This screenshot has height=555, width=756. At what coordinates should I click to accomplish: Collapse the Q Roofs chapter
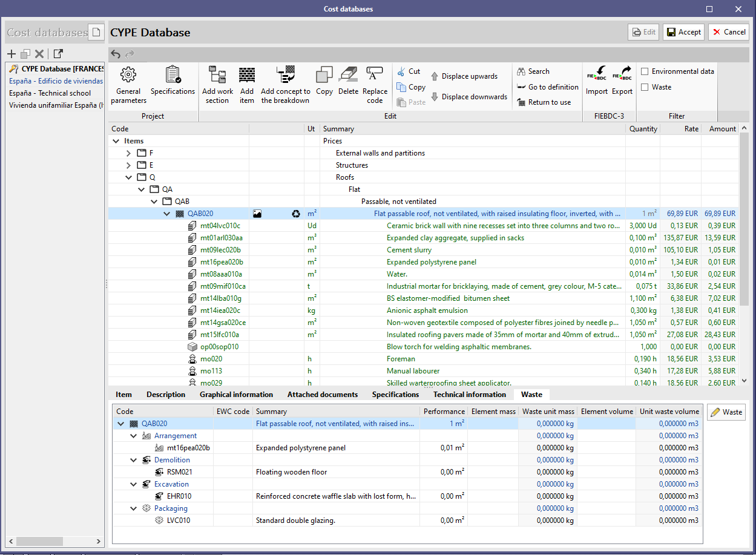[x=128, y=177]
